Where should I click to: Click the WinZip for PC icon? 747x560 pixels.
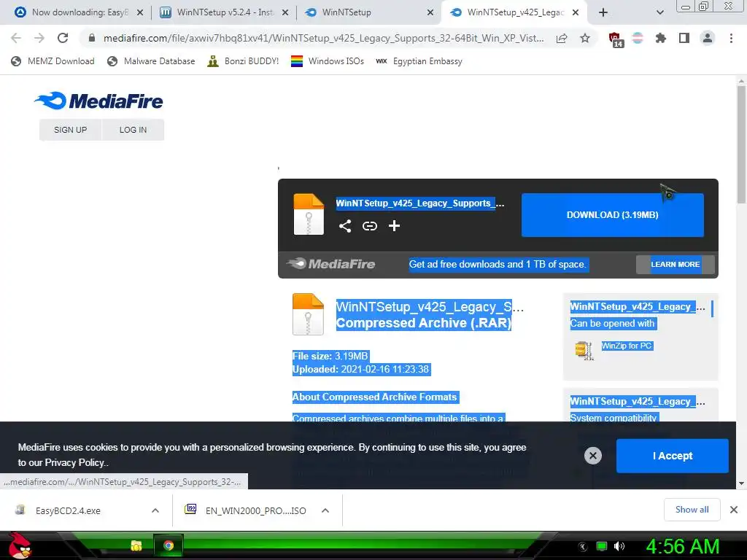584,351
